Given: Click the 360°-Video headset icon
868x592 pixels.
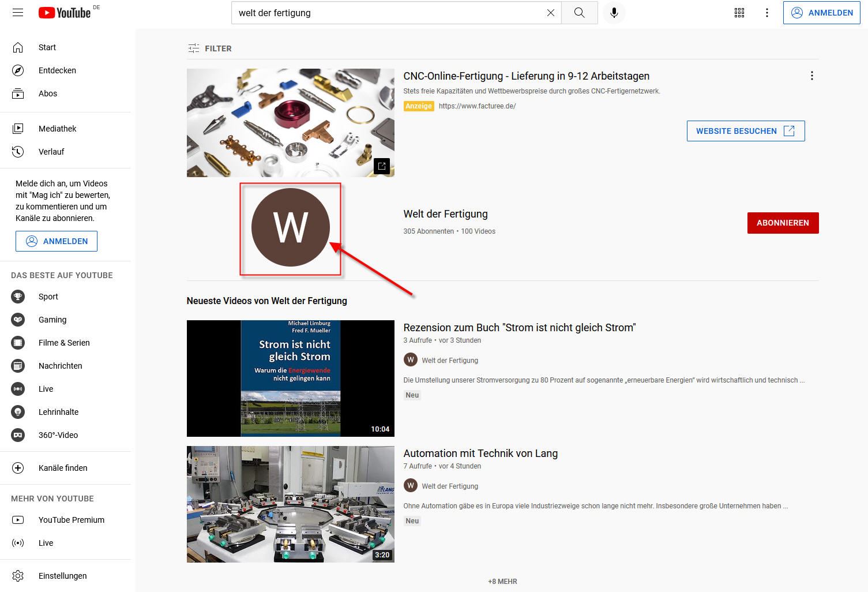Looking at the screenshot, I should tap(18, 435).
